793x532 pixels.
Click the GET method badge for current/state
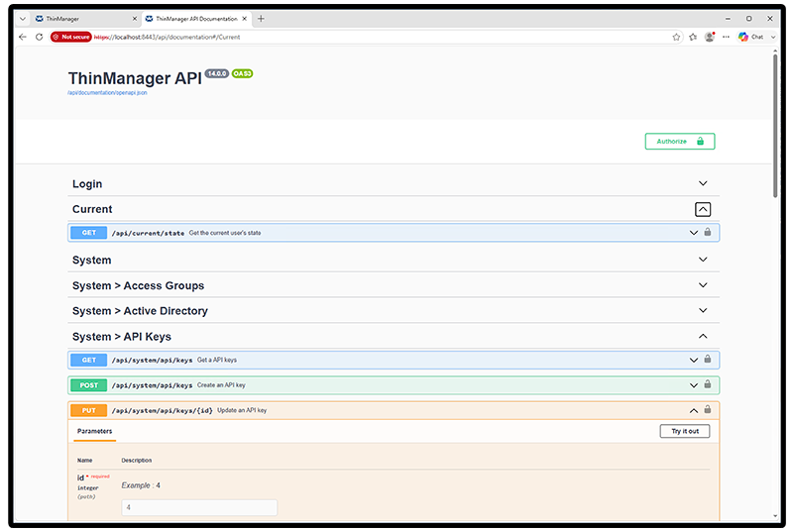88,233
